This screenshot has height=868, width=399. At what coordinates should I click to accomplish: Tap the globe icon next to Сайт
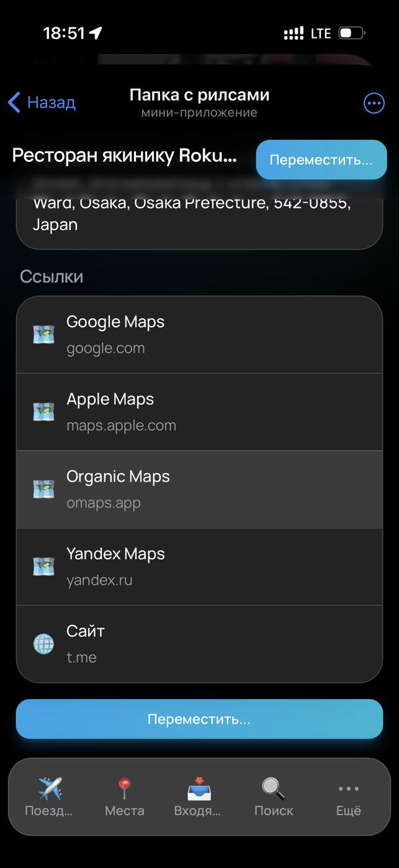(x=43, y=644)
